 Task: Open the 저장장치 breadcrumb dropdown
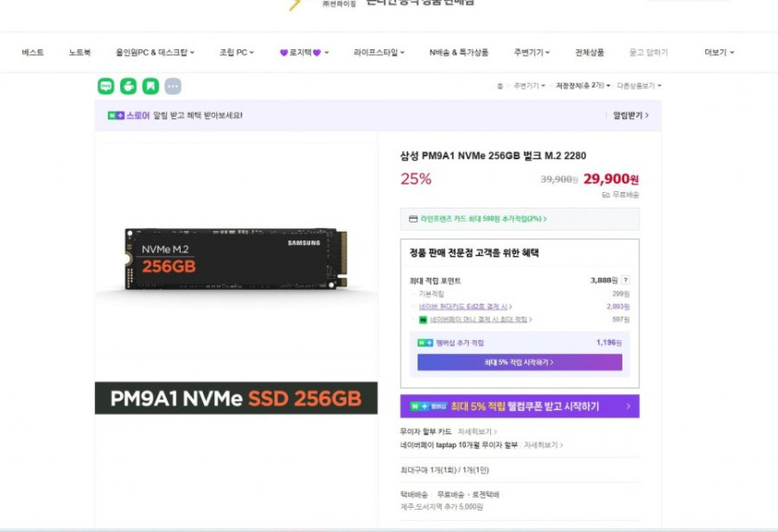583,86
